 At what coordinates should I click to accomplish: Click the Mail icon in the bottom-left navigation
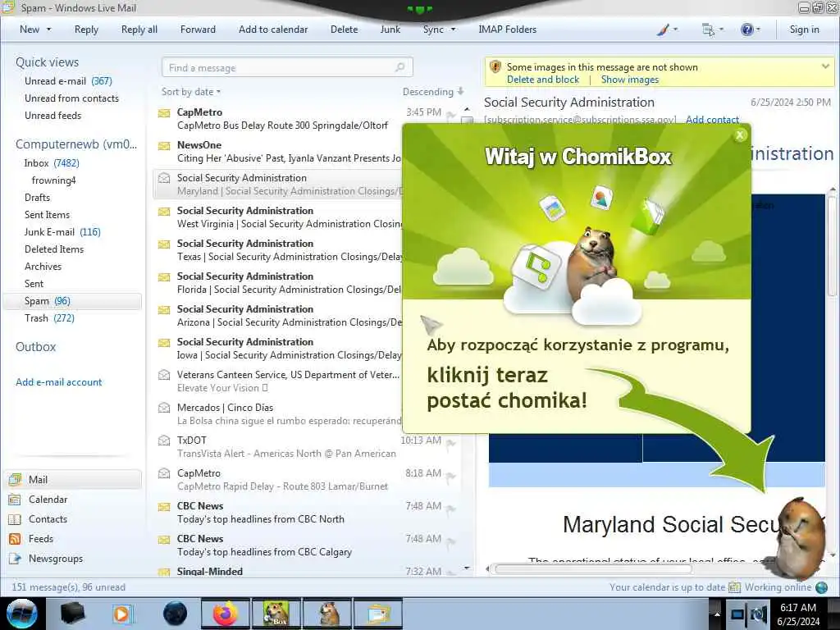click(x=15, y=479)
